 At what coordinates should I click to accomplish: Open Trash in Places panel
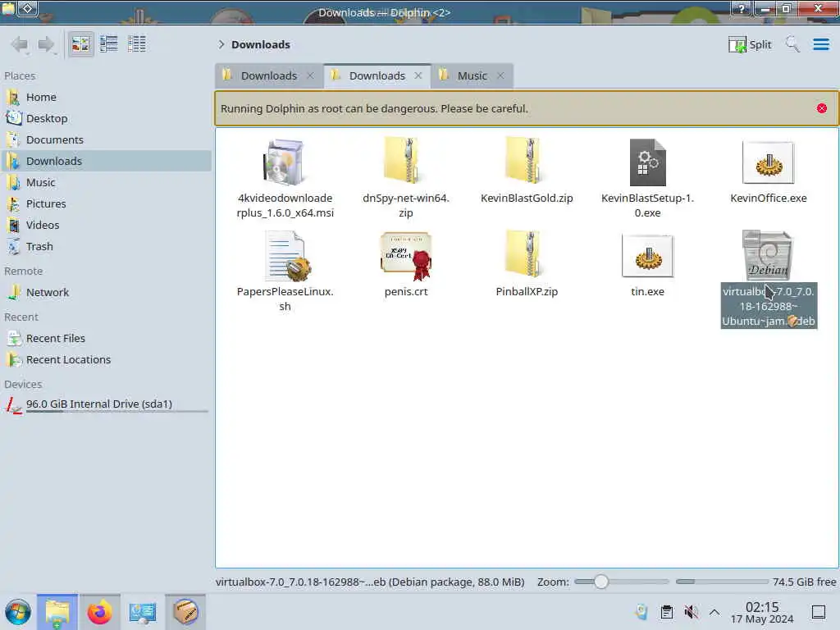click(x=106, y=246)
